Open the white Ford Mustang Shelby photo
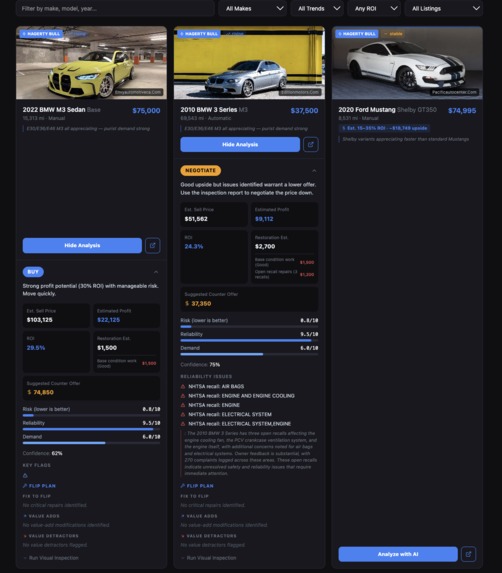 pos(407,62)
